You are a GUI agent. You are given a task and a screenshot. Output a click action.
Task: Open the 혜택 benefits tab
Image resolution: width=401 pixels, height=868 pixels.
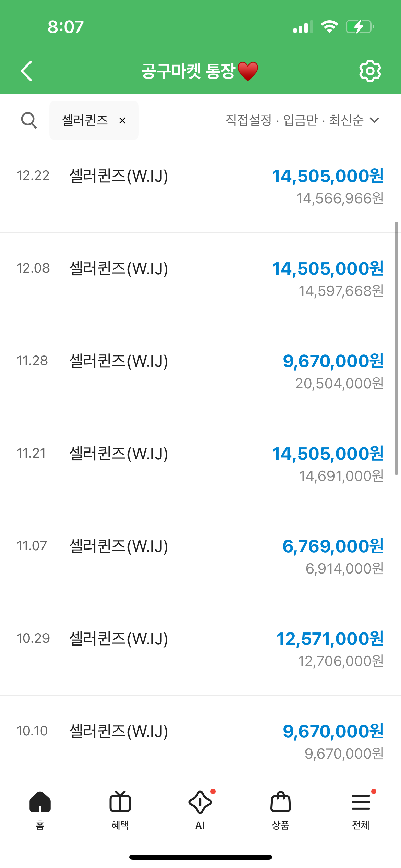click(x=120, y=810)
